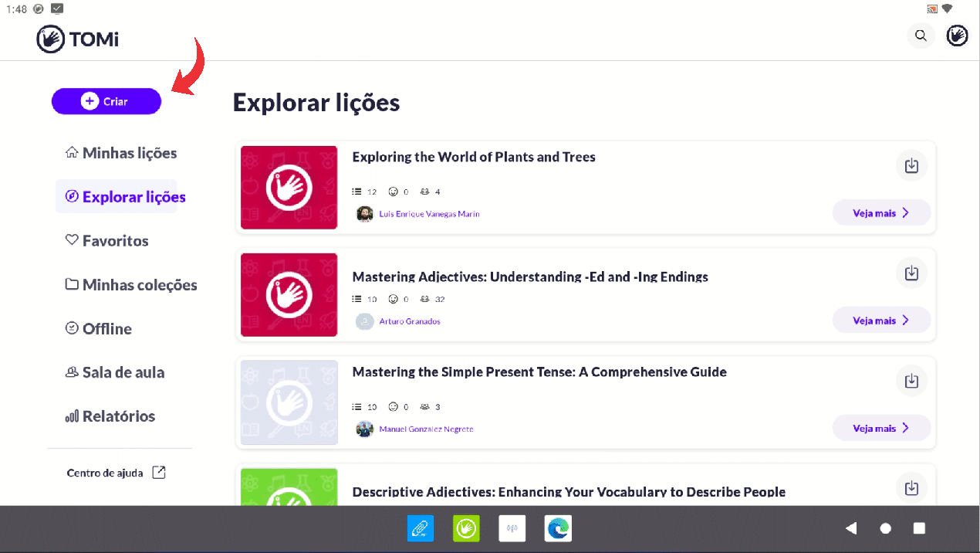Viewport: 980px width, 553px height.
Task: Download the Simple Present Tense lesson
Action: click(911, 381)
